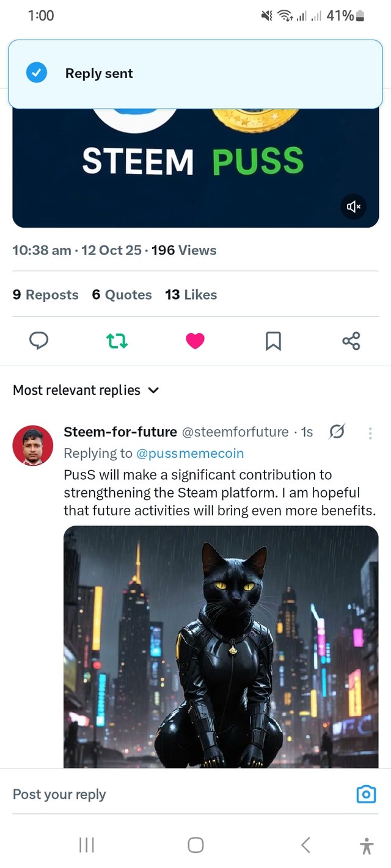Viewport: 391px width, 868px height.
Task: Open the share post icon
Action: pyautogui.click(x=351, y=341)
